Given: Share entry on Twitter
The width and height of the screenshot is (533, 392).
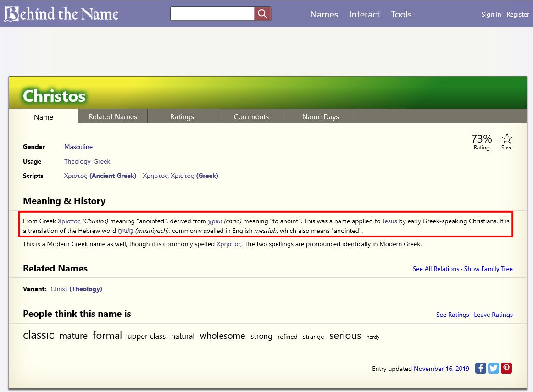Looking at the screenshot, I should click(493, 368).
